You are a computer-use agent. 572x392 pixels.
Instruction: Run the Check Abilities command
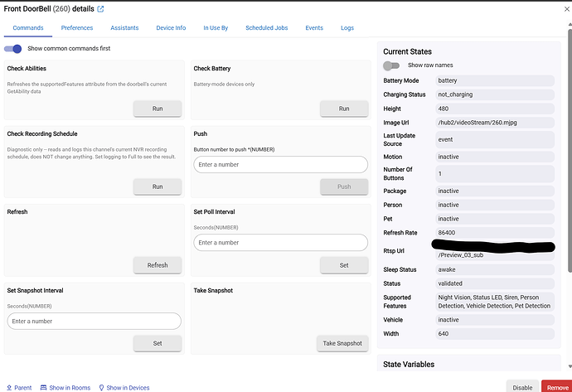158,109
